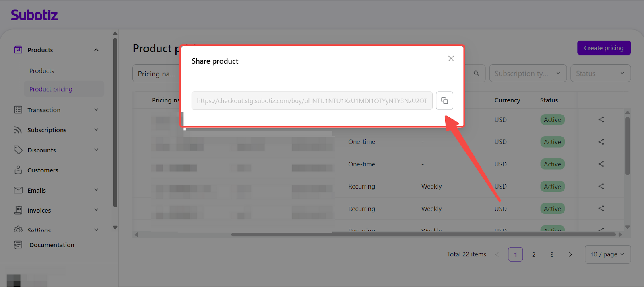Click the checkout URL text field
The width and height of the screenshot is (644, 287).
(312, 101)
